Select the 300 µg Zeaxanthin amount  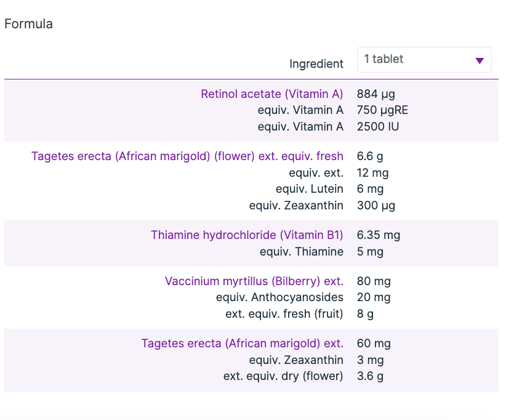[375, 206]
